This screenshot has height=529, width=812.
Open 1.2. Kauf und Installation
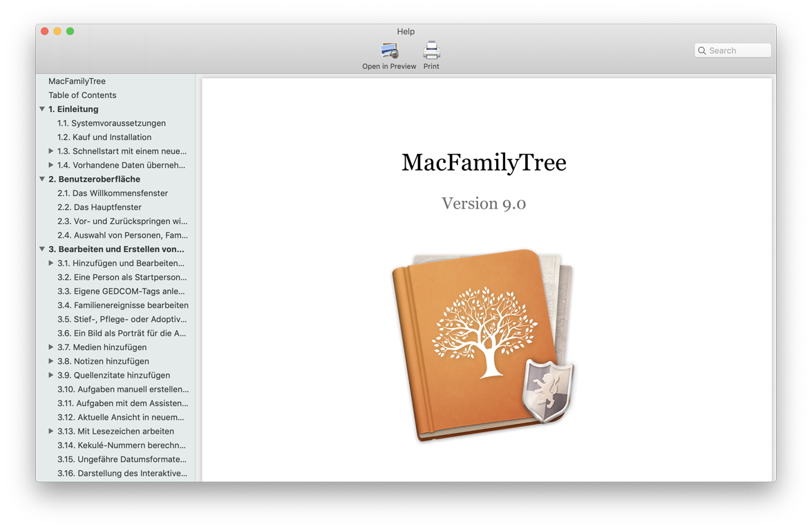pyautogui.click(x=104, y=137)
